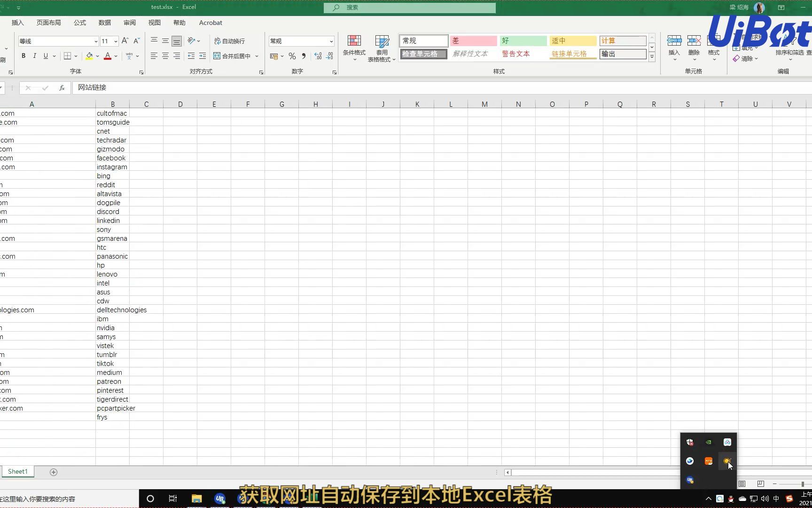Image resolution: width=812 pixels, height=508 pixels.
Task: Apply the 警告文本 cell style
Action: click(523, 54)
